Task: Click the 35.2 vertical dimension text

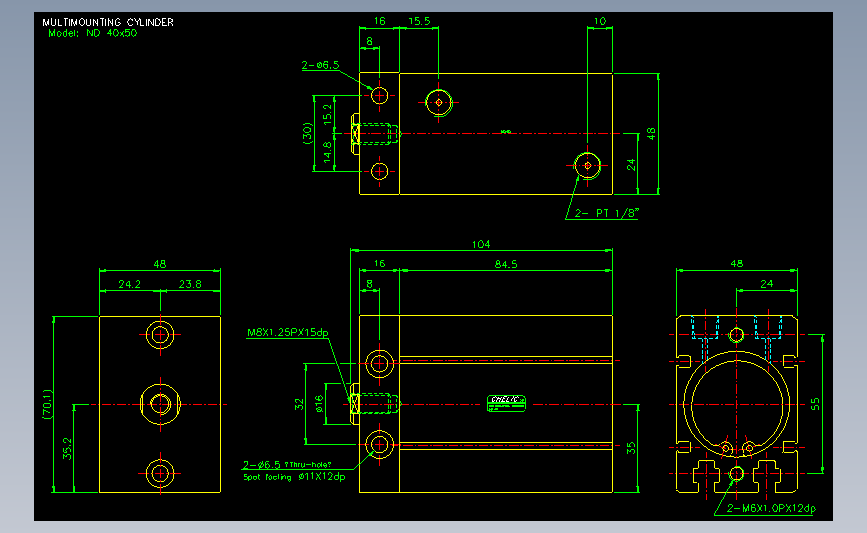Action: pos(67,448)
